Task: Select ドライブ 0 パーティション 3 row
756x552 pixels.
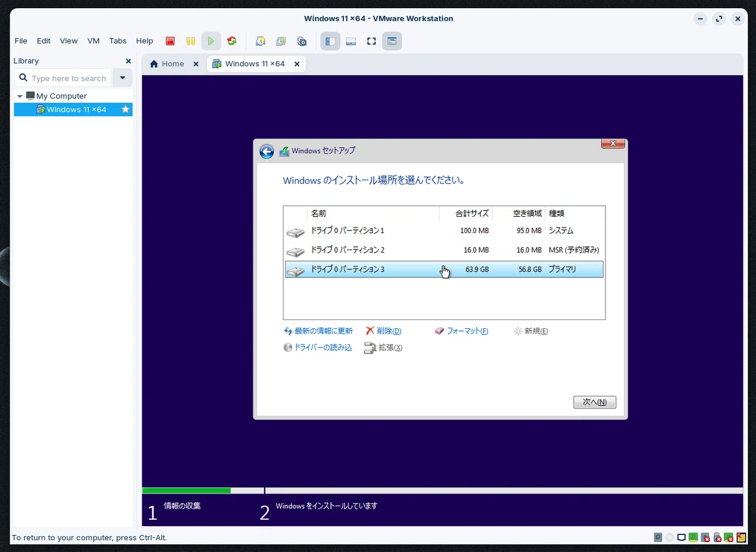Action: (x=444, y=270)
